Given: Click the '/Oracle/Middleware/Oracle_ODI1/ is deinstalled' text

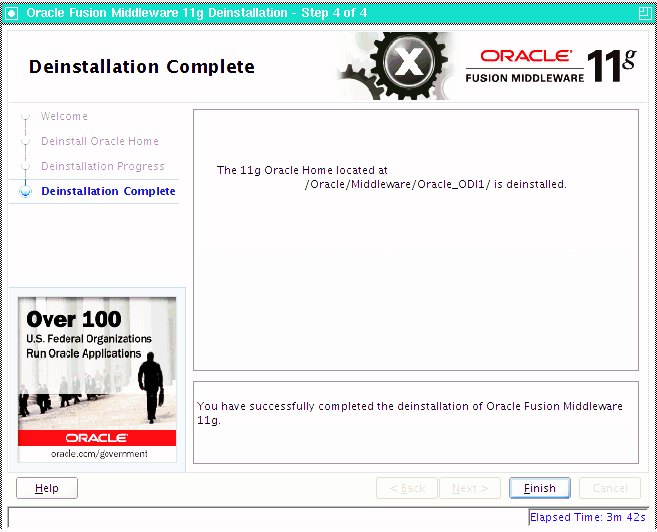Looking at the screenshot, I should (x=435, y=184).
